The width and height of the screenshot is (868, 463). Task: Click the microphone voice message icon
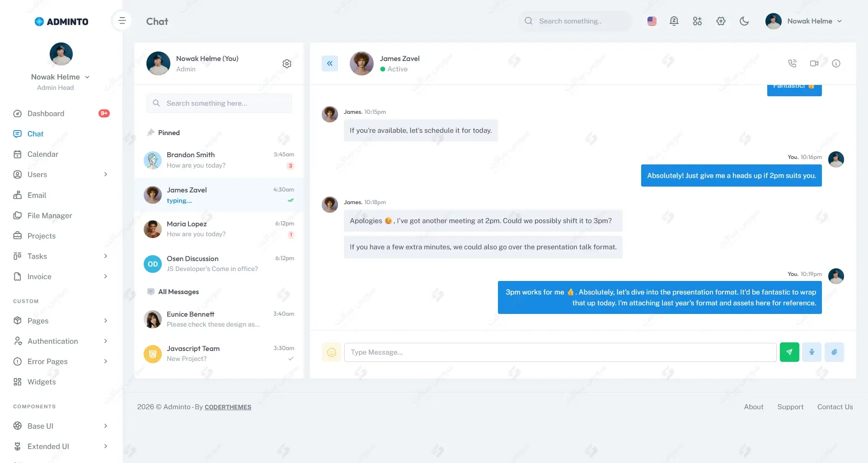(812, 352)
